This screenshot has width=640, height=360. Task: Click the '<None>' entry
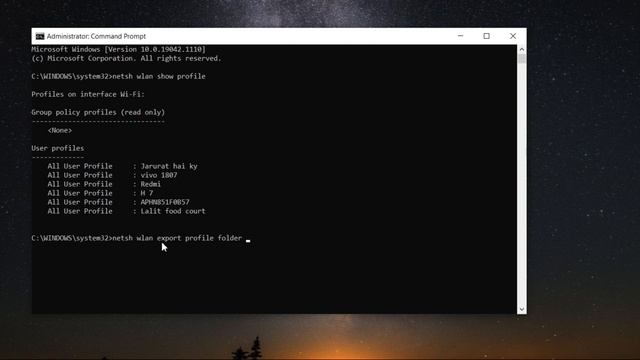[60, 130]
